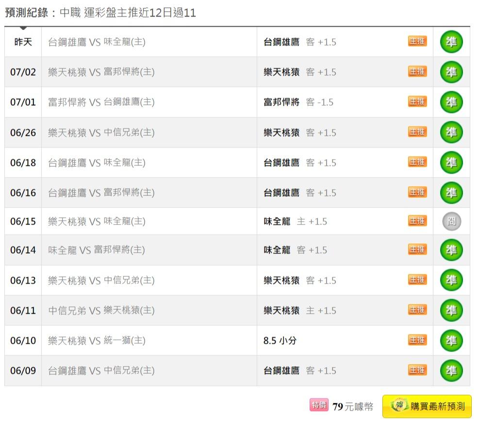Click the orange 主推 badge in 06/26 row
Image resolution: width=479 pixels, height=448 pixels.
417,132
